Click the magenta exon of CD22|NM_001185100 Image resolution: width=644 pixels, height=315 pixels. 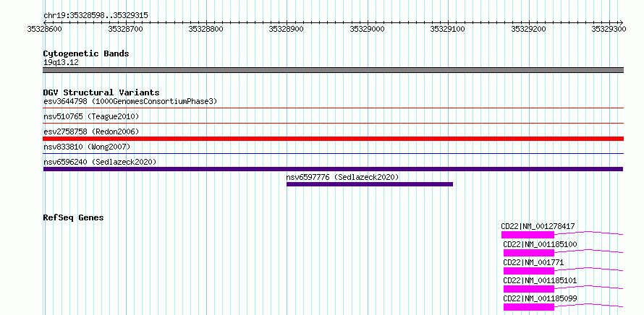(529, 253)
